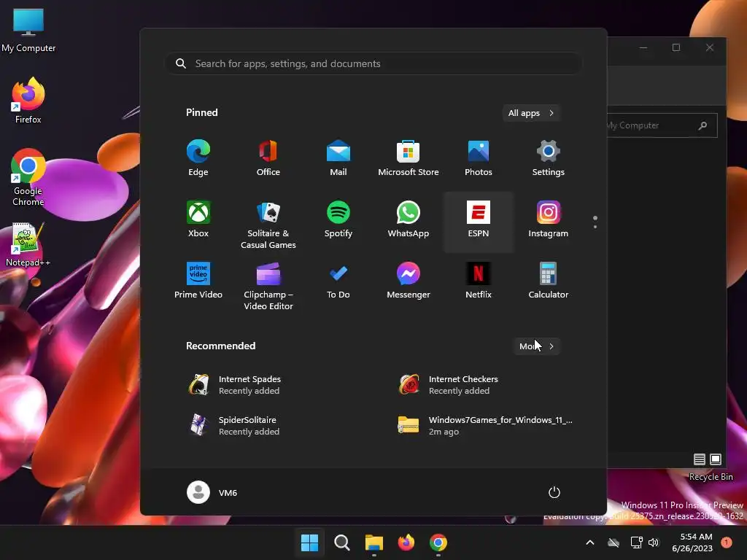Go to next page of pinned apps dots

coord(595,227)
